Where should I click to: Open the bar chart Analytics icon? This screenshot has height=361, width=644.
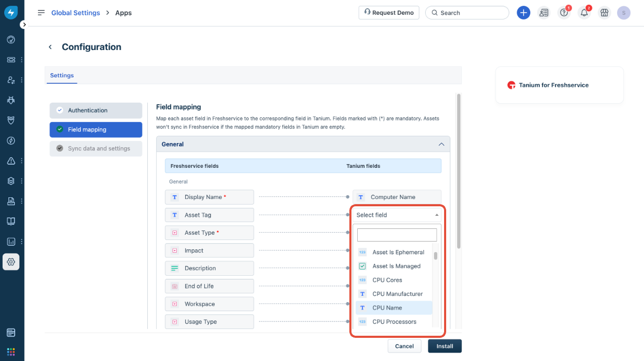coord(11,242)
